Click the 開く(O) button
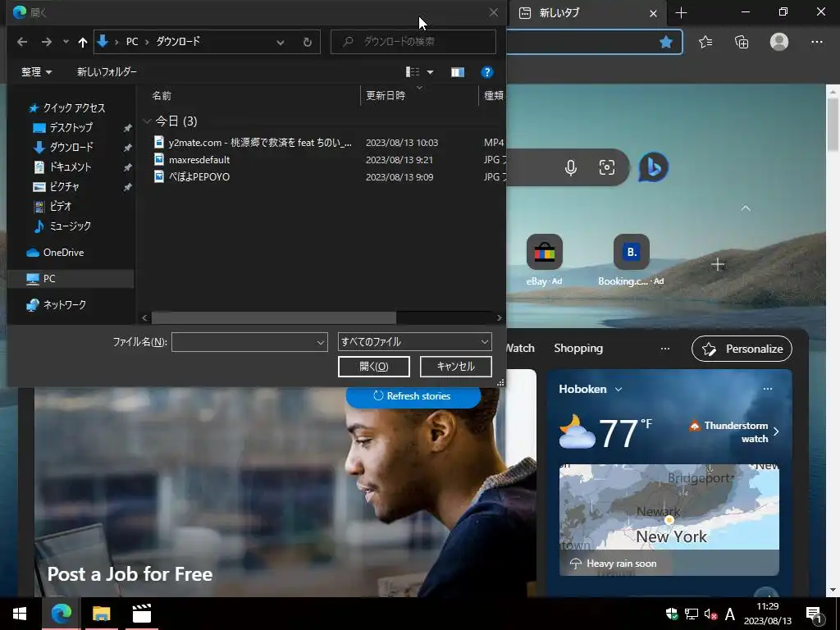 click(374, 367)
